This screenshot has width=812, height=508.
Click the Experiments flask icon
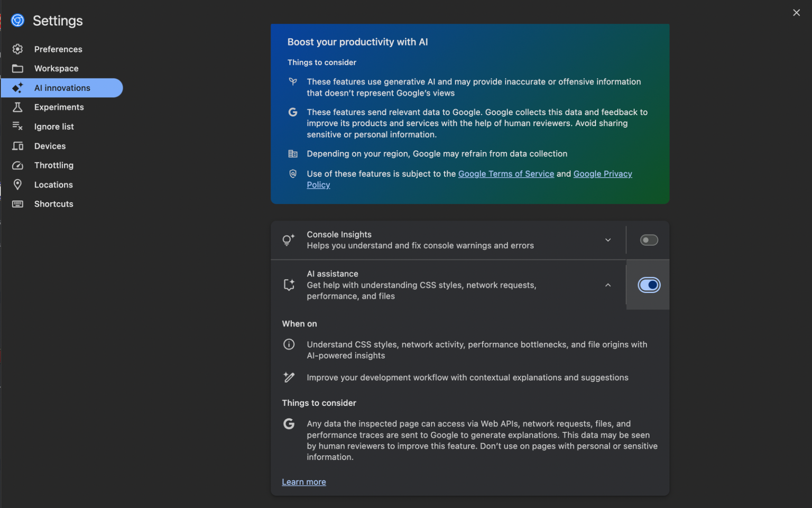(17, 107)
